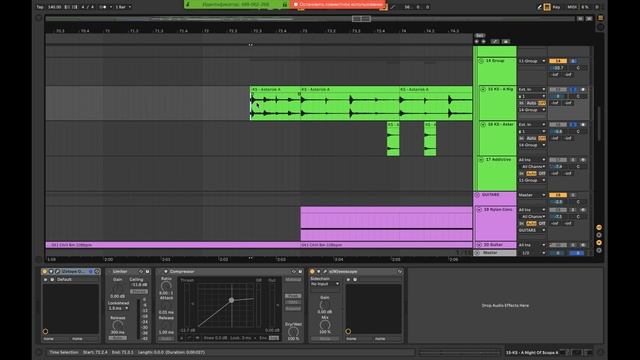Image resolution: width=640 pixels, height=360 pixels.
Task: Fold the GUITARS group track
Action: pyautogui.click(x=478, y=195)
